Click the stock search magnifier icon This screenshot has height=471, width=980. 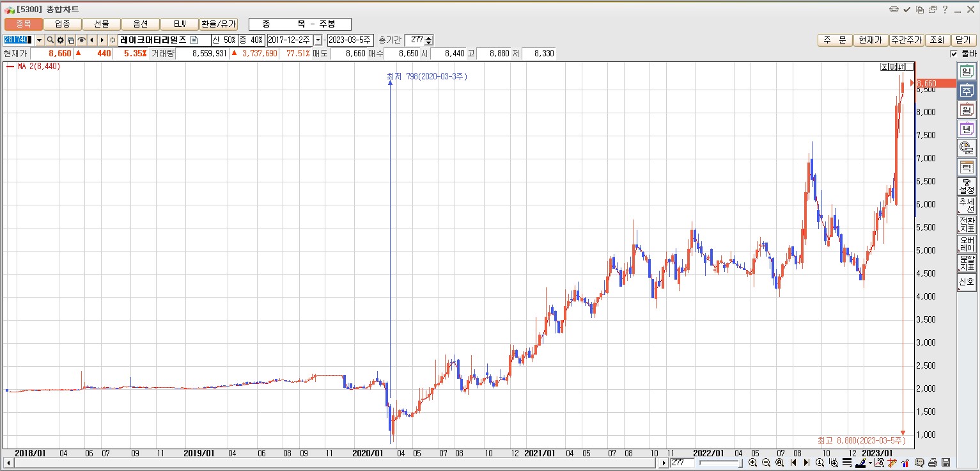tap(51, 40)
